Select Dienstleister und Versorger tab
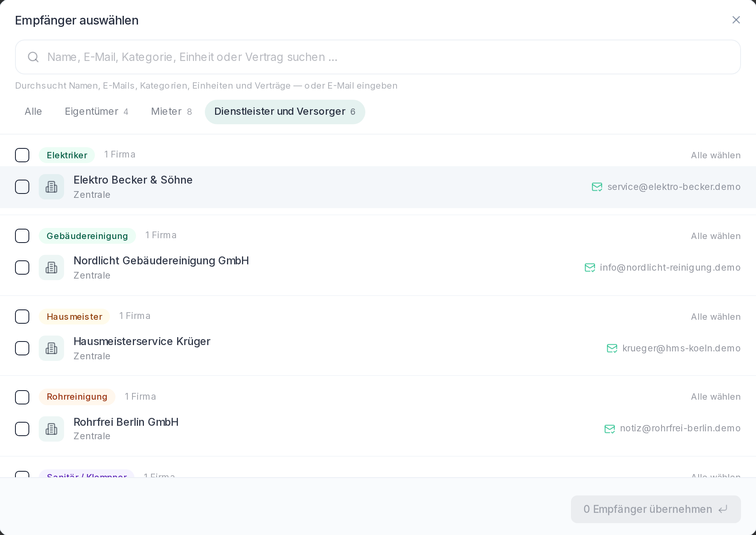756x535 pixels. tap(285, 112)
